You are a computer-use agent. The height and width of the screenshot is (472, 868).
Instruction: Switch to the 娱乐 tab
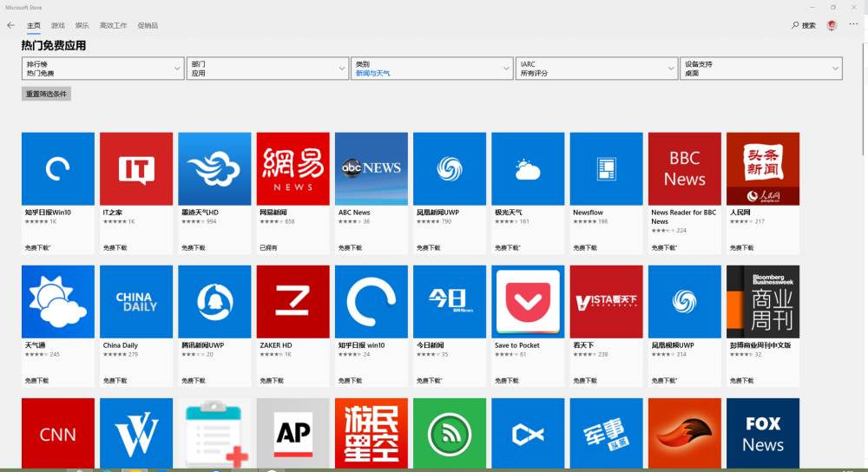(82, 25)
